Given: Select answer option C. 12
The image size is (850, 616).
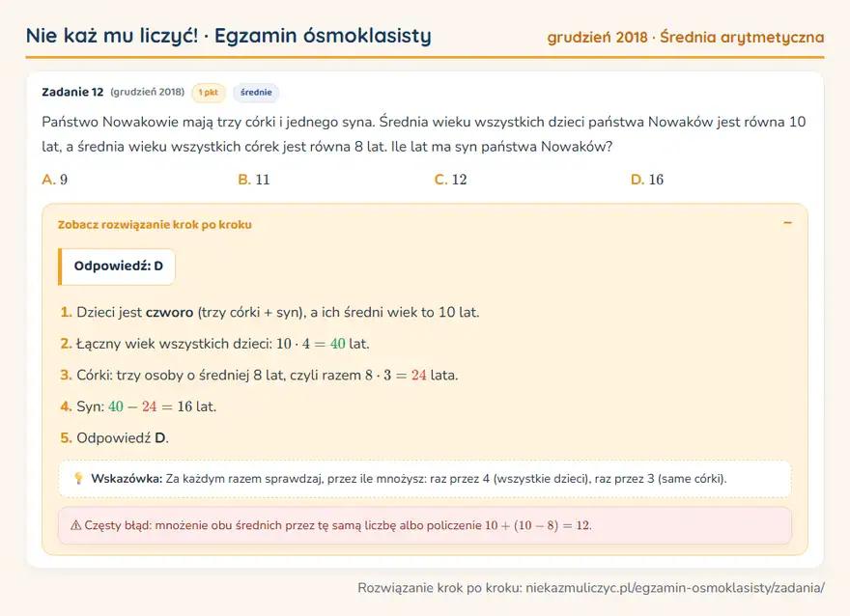Looking at the screenshot, I should point(450,180).
